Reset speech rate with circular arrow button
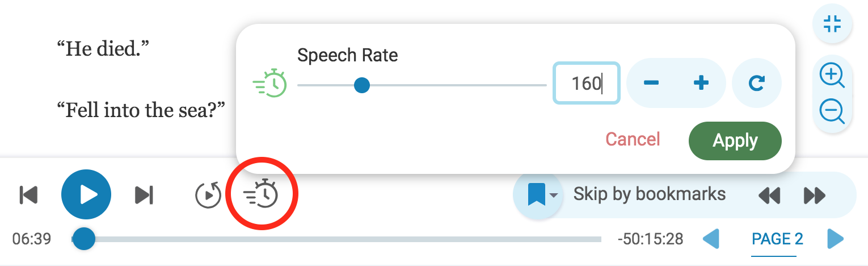The height and width of the screenshot is (266, 868). point(757,84)
